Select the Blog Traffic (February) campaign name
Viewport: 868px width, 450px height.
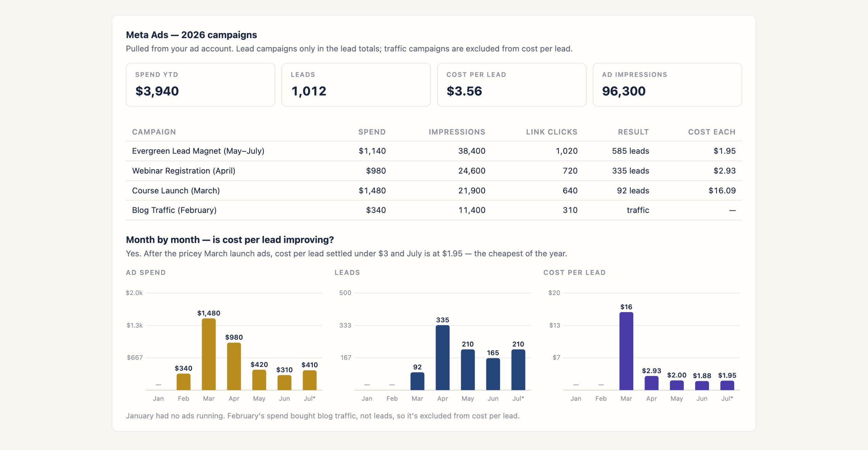tap(174, 210)
